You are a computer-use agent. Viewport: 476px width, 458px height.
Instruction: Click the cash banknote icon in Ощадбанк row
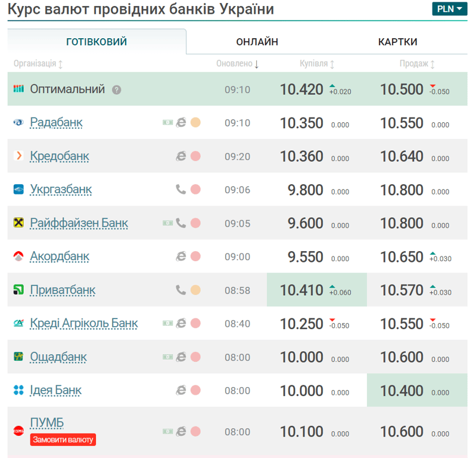167,357
